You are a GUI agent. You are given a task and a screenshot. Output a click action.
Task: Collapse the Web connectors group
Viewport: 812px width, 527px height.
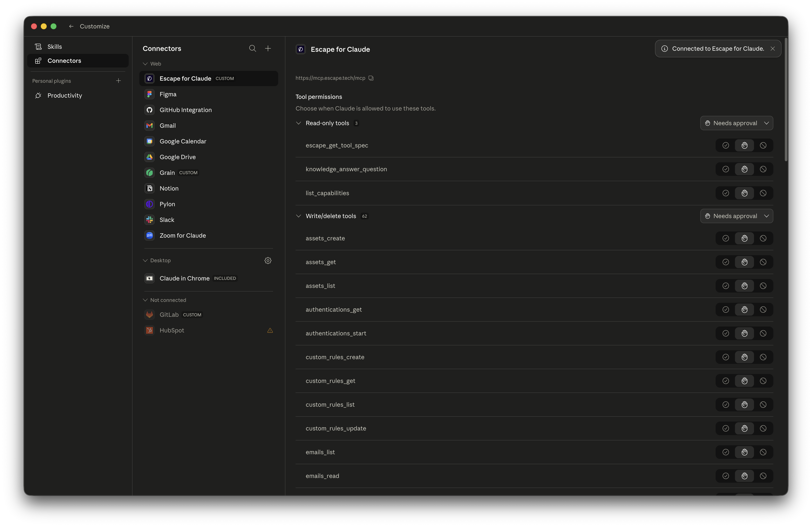click(145, 64)
